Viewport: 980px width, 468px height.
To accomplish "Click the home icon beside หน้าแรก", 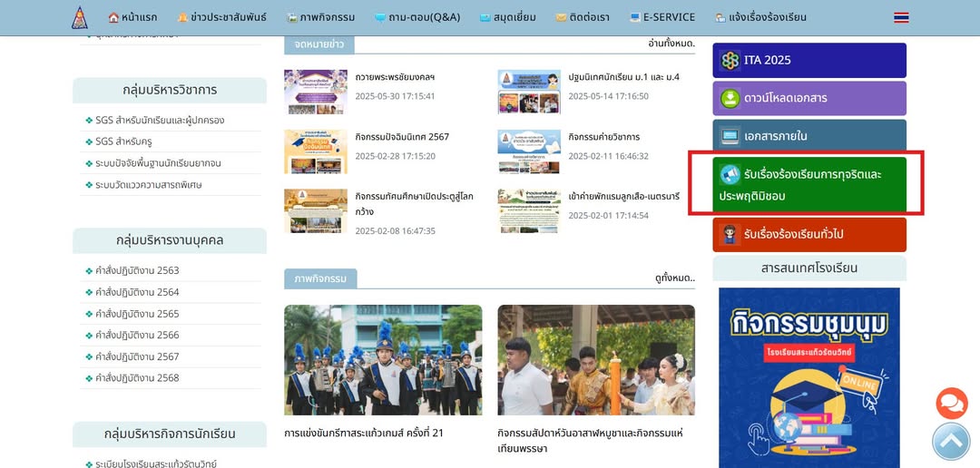I will point(113,17).
